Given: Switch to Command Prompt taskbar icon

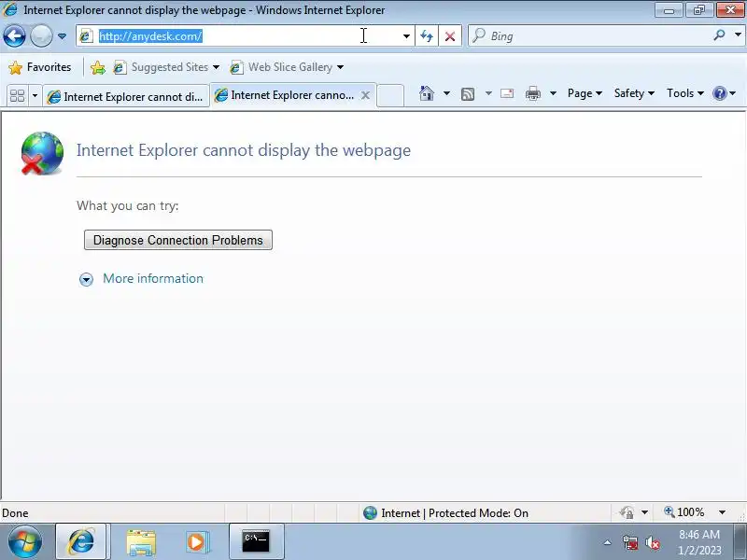Looking at the screenshot, I should (256, 541).
